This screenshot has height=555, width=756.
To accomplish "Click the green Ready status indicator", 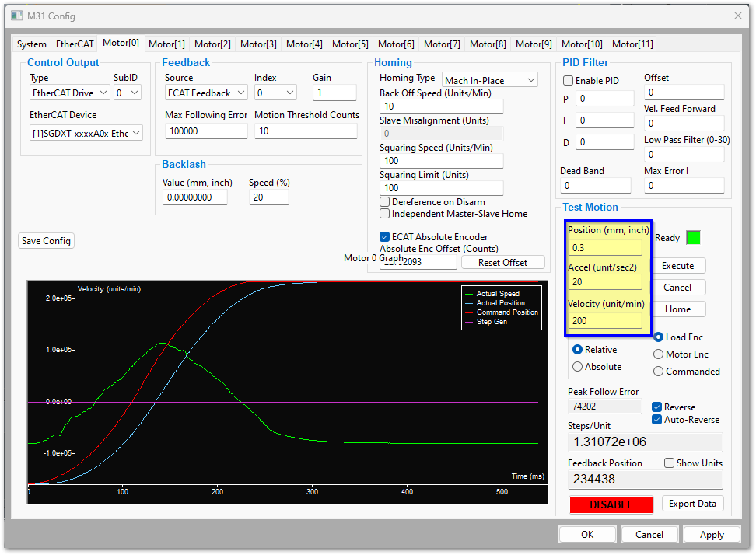I will click(693, 238).
